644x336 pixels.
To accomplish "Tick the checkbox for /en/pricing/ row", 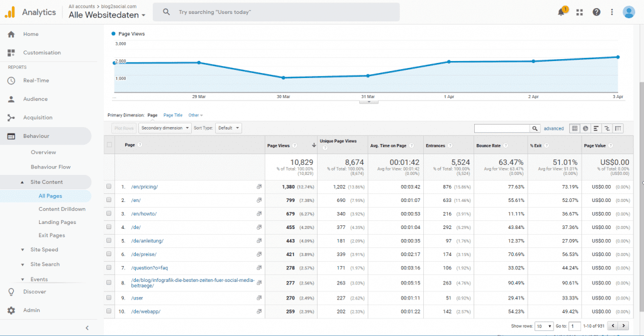I will coord(109,187).
